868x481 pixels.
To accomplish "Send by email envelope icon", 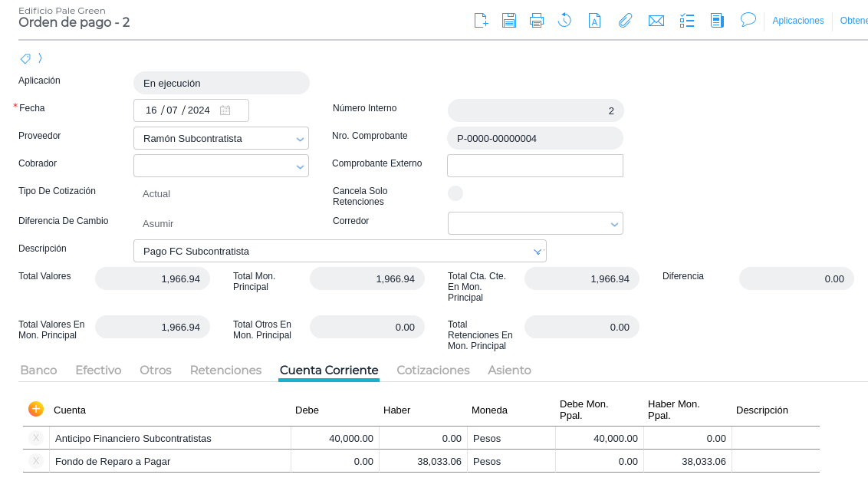I will coord(656,21).
